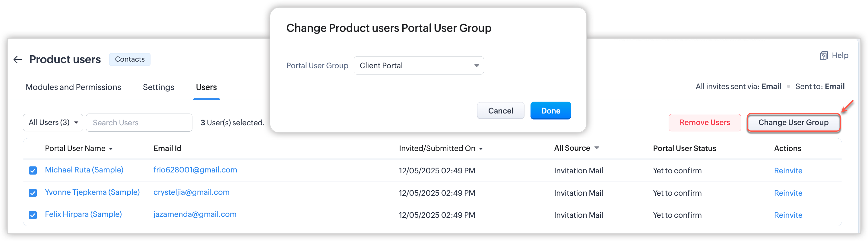This screenshot has width=868, height=241.
Task: Click the Invited/Submitted On sort arrow
Action: click(481, 149)
